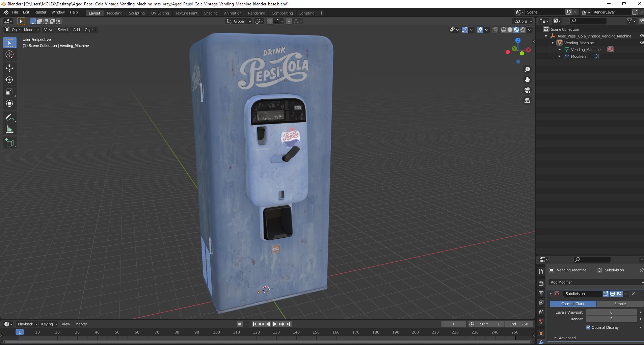Open the File menu
This screenshot has height=345, width=644.
(15, 12)
